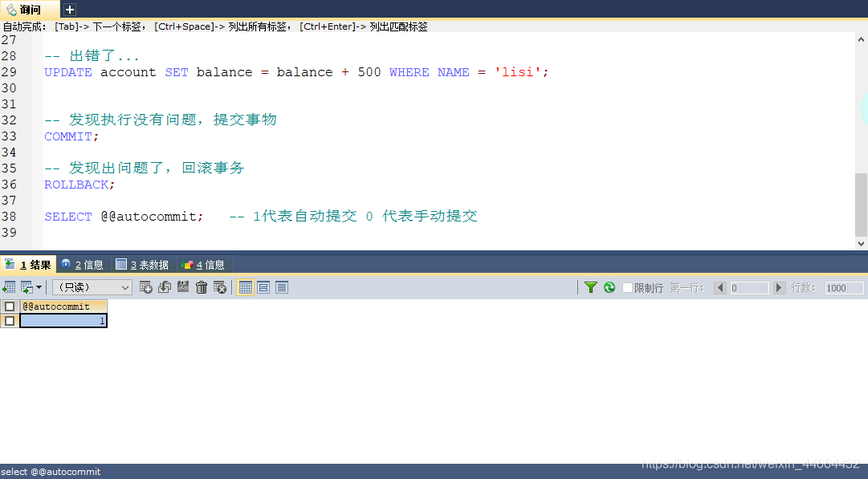Click the cancel changes icon
The height and width of the screenshot is (479, 868).
coord(220,287)
